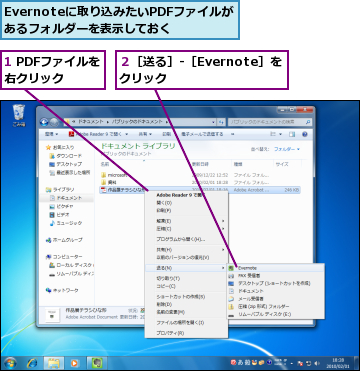This screenshot has height=371, width=360.
Task: Click ネットワーク in the navigation pane
Action: [62, 290]
